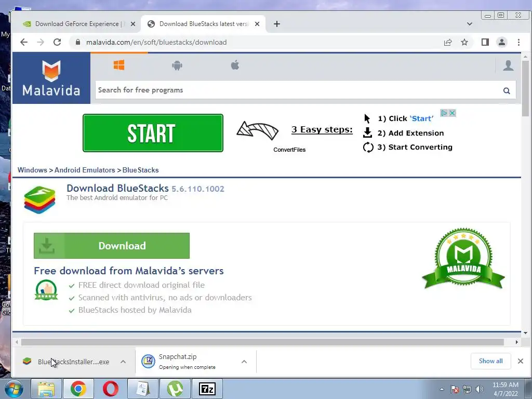
Task: Launch Opera from the taskbar
Action: point(111,389)
